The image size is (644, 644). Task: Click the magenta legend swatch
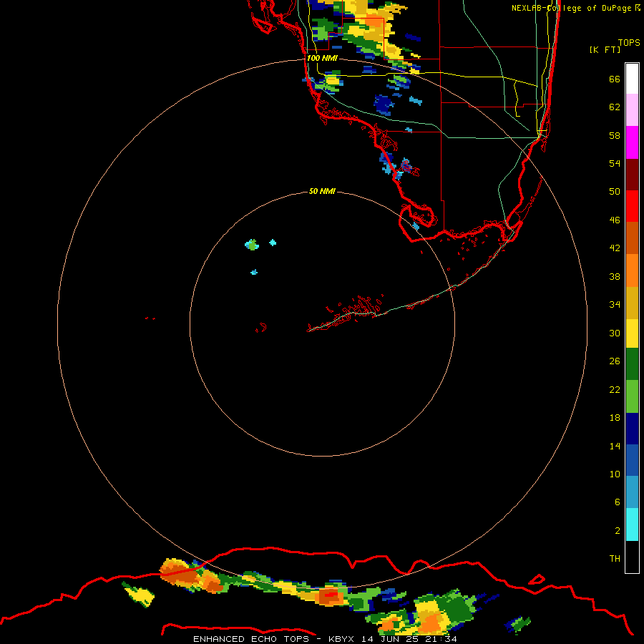(632, 142)
